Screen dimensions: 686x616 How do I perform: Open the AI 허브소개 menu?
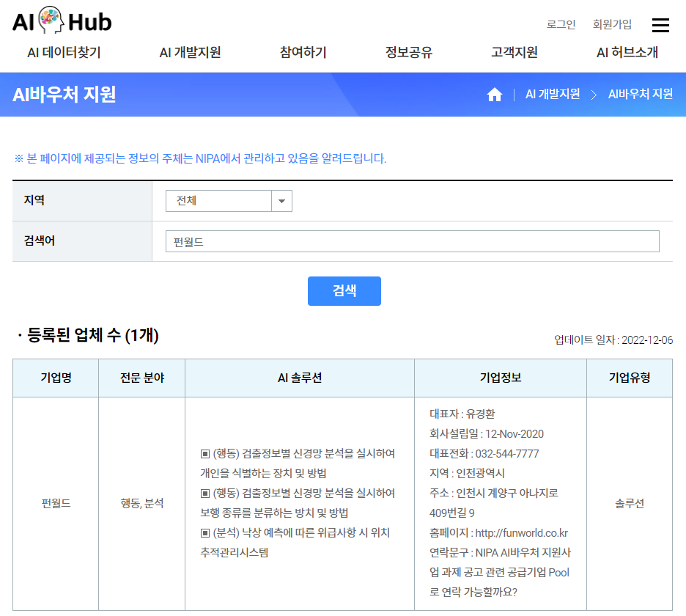(627, 53)
